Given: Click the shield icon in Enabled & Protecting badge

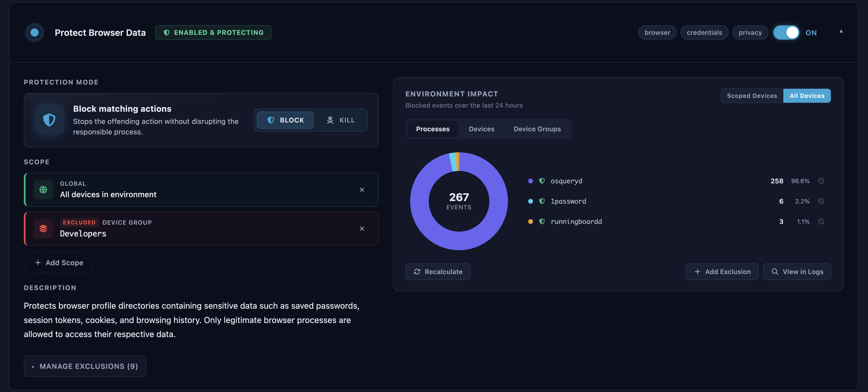Looking at the screenshot, I should (166, 32).
